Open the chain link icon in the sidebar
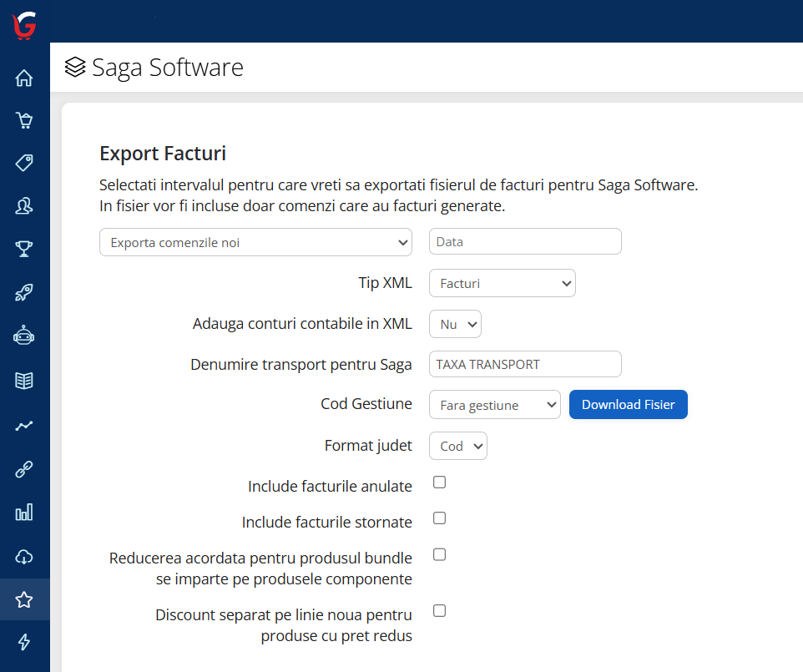Screen dimensions: 803x672 24,469
